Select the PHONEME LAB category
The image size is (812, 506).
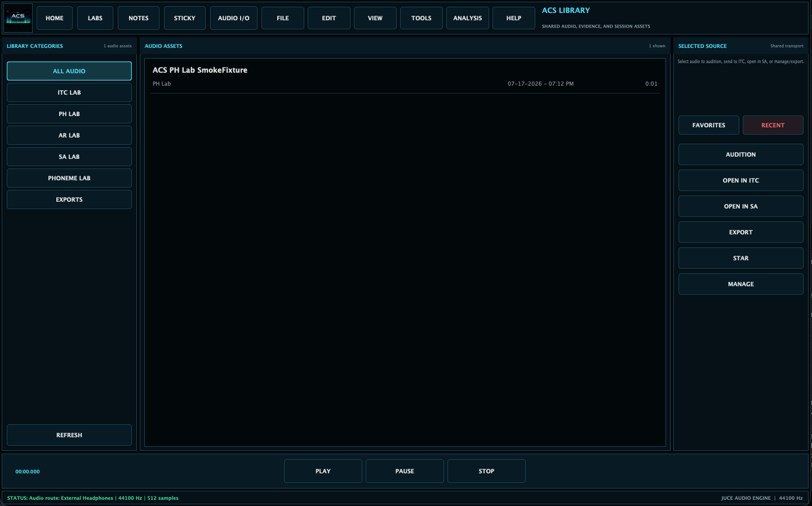(x=69, y=178)
